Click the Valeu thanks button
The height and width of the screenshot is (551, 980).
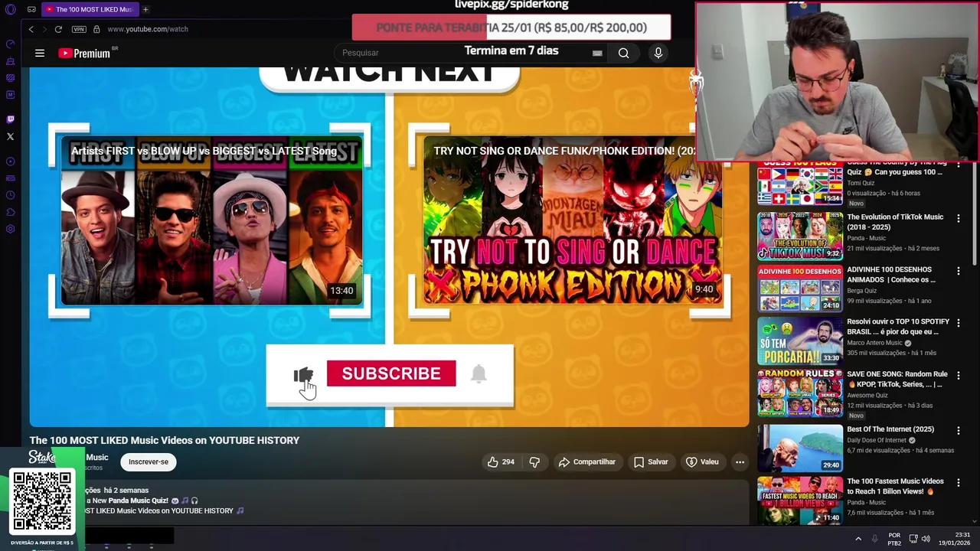click(702, 461)
